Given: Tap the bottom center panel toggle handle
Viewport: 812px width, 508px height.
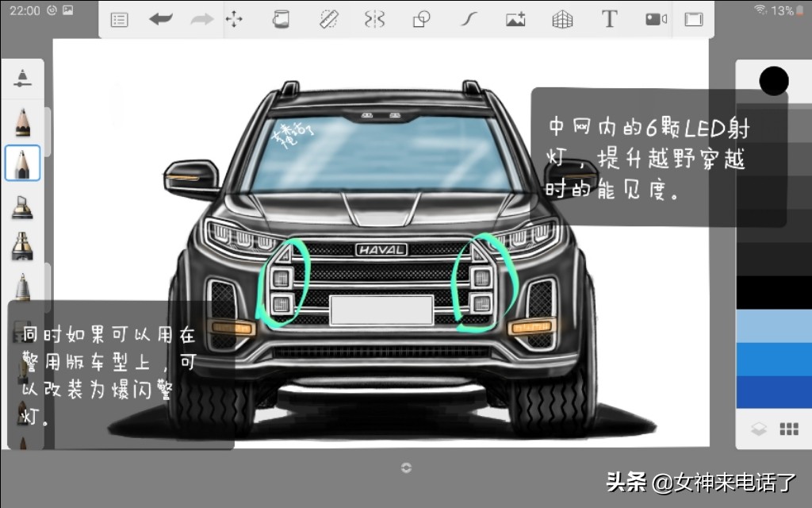Looking at the screenshot, I should coord(406,468).
